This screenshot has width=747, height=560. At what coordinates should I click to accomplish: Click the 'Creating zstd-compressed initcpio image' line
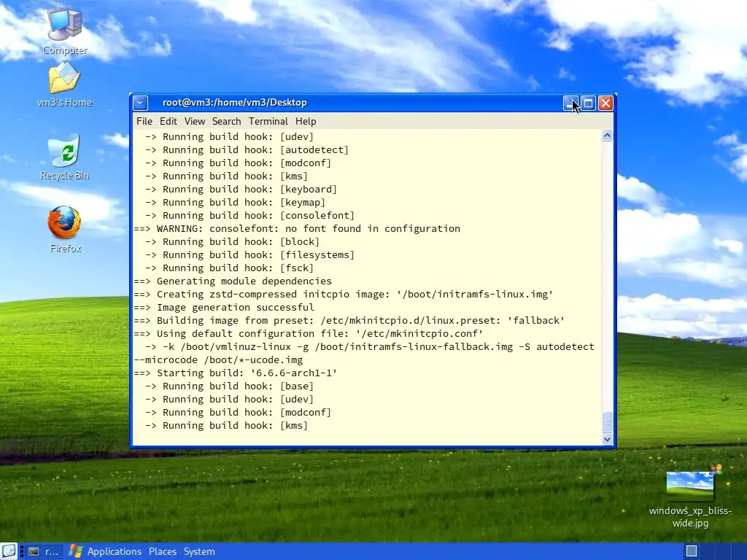[344, 295]
